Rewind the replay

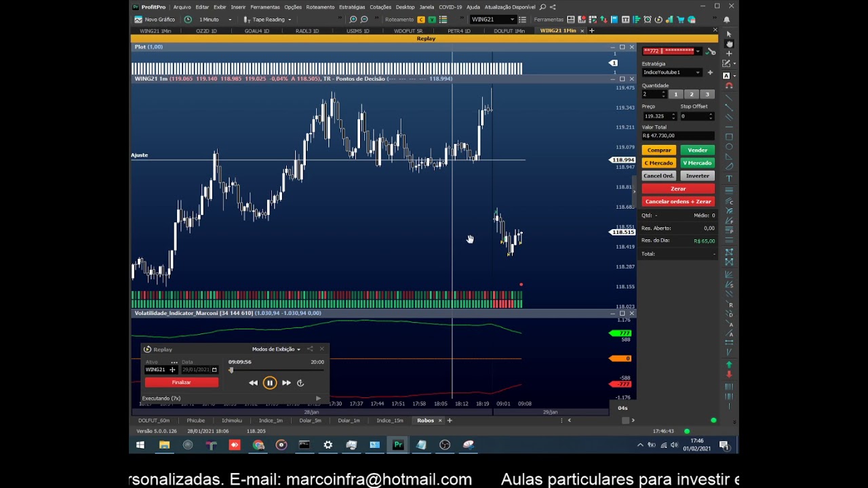(253, 383)
